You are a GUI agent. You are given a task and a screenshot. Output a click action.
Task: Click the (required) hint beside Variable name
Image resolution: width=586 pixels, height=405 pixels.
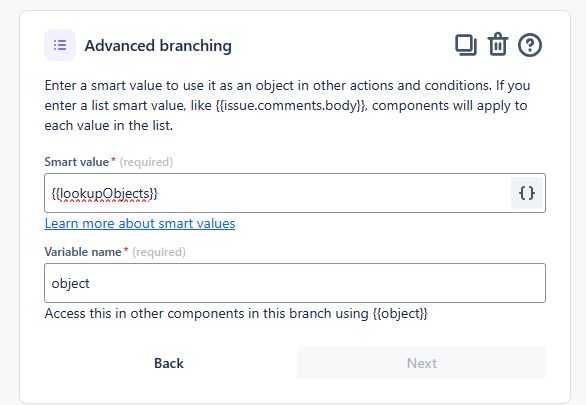click(x=159, y=252)
